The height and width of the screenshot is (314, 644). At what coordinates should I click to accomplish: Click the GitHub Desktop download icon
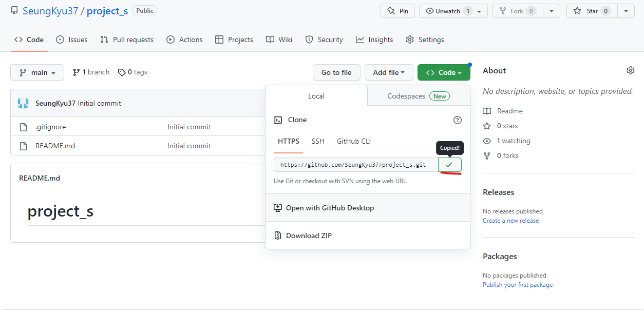278,208
